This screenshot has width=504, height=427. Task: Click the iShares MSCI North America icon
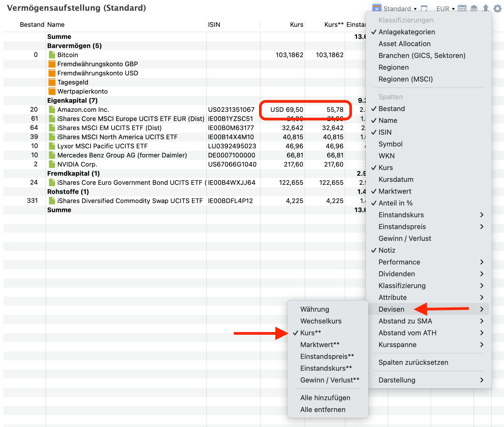coord(52,137)
